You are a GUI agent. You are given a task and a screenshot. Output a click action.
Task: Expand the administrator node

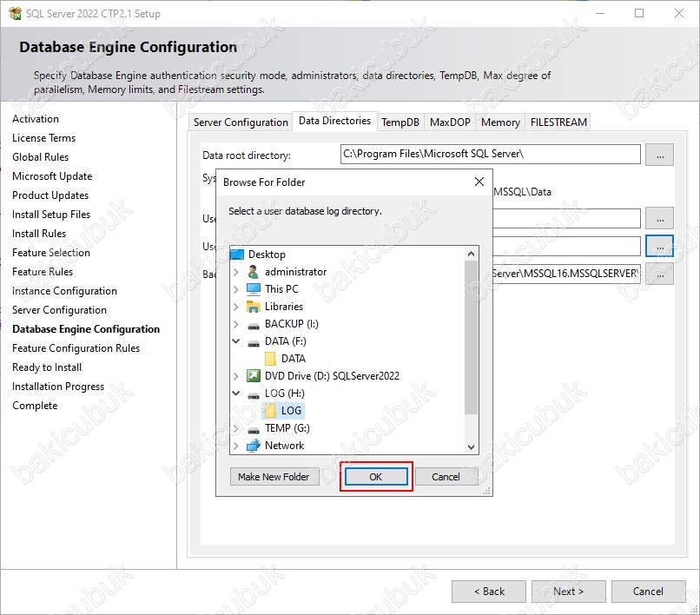pyautogui.click(x=236, y=272)
